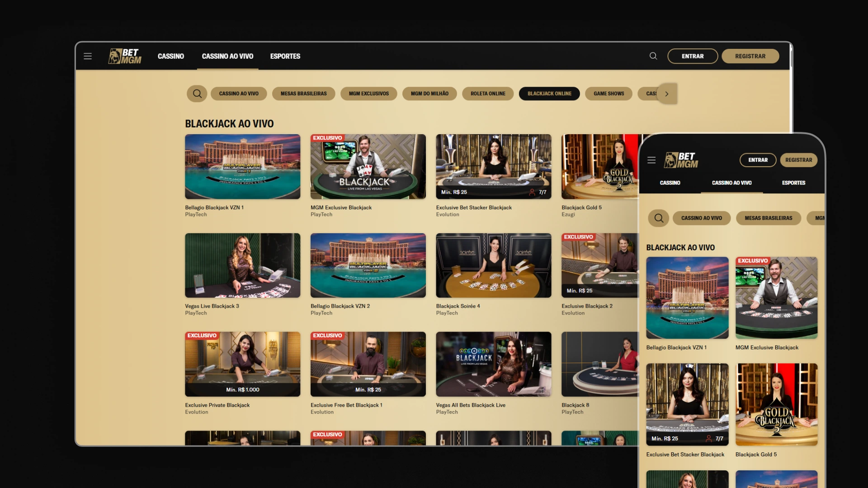
Task: Open Blackjack 8 thumbnail
Action: click(600, 364)
